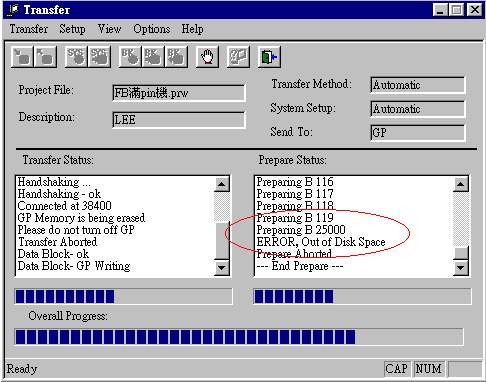Select the line "Preparing B 117"
Viewport: 486px width, 382px height.
coord(295,194)
